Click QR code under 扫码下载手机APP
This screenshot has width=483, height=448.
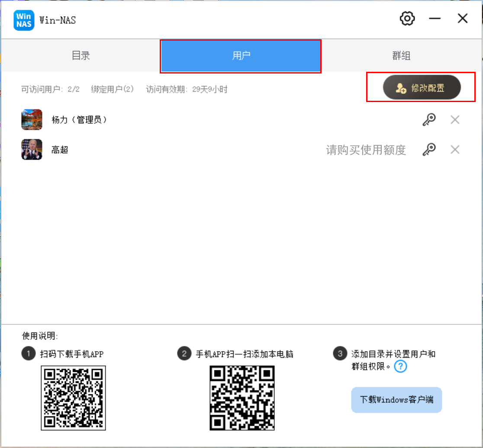73,398
